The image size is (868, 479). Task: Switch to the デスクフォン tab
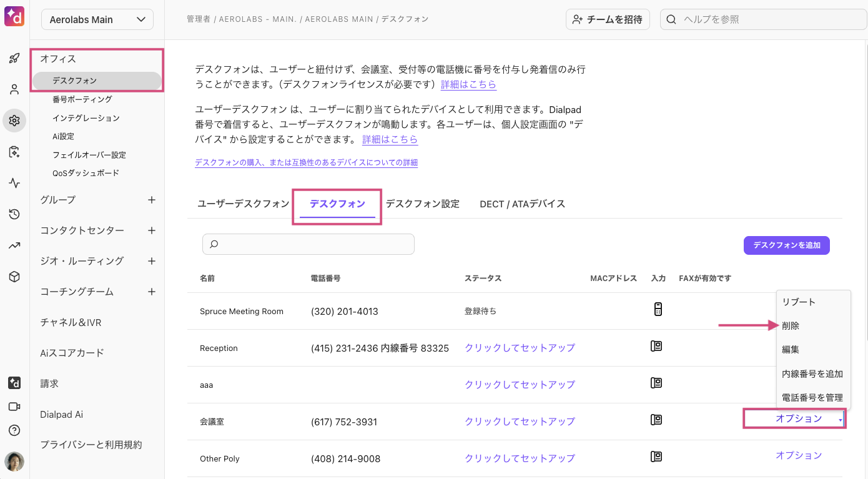point(337,204)
